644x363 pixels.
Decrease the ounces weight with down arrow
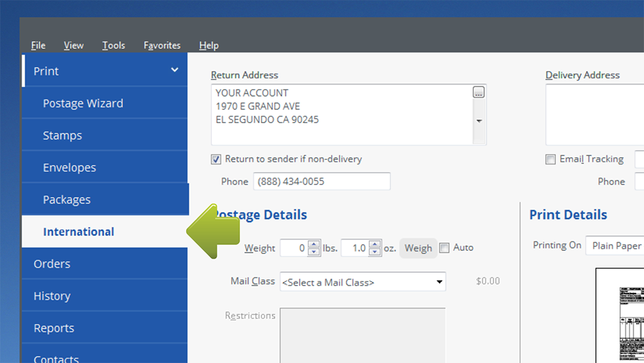(x=375, y=252)
